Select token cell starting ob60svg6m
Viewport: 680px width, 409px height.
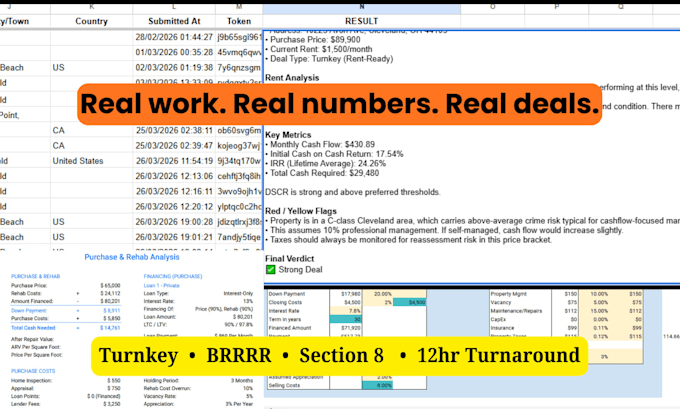tap(239, 131)
